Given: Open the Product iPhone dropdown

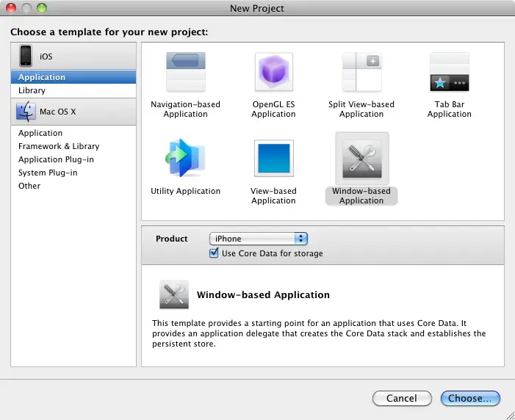Looking at the screenshot, I should point(258,239).
